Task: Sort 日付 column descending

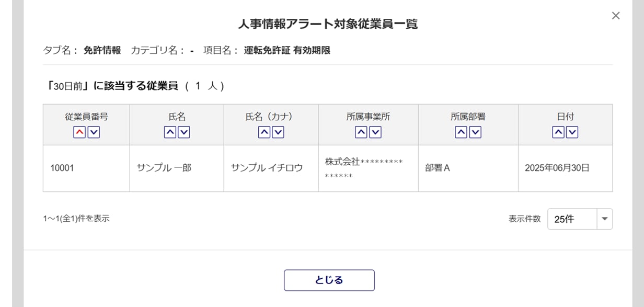Action: 572,133
